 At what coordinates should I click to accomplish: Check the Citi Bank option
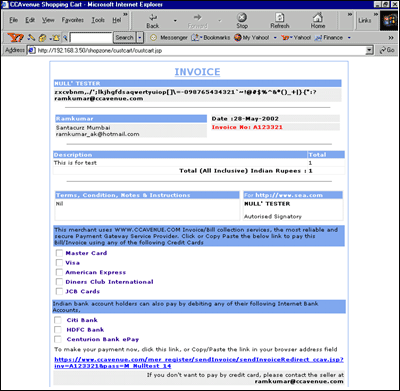pyautogui.click(x=58, y=320)
